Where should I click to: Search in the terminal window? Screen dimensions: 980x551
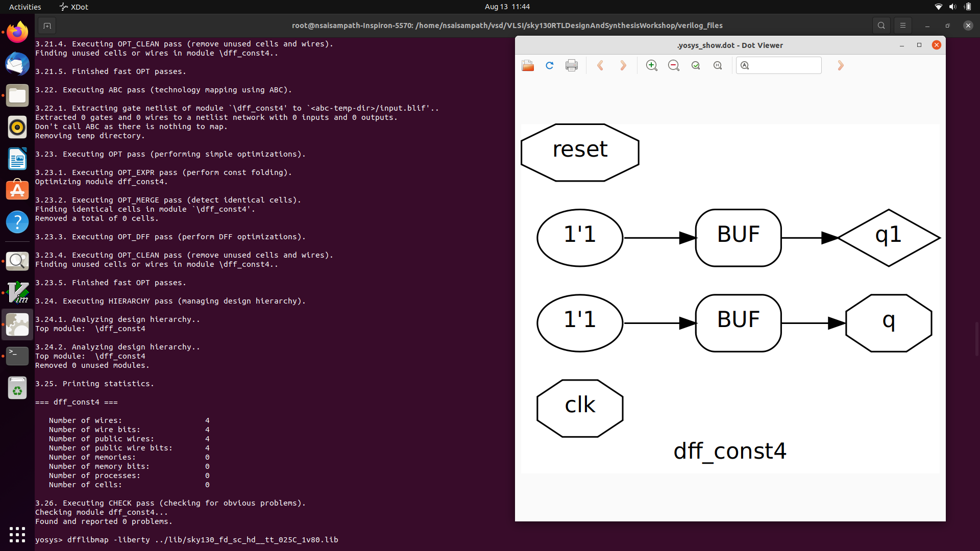coord(881,26)
